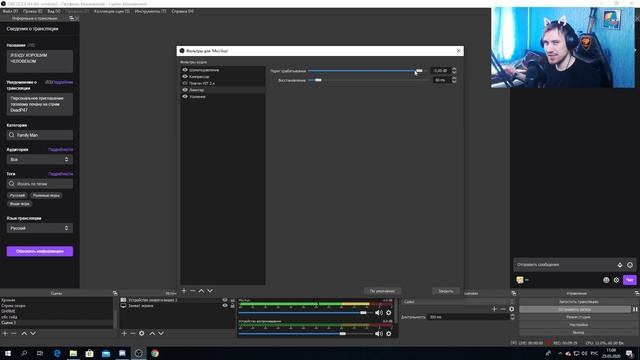Image resolution: width=640 pixels, height=360 pixels.
Task: Pop out the Scenes dock
Action: pos(115,293)
